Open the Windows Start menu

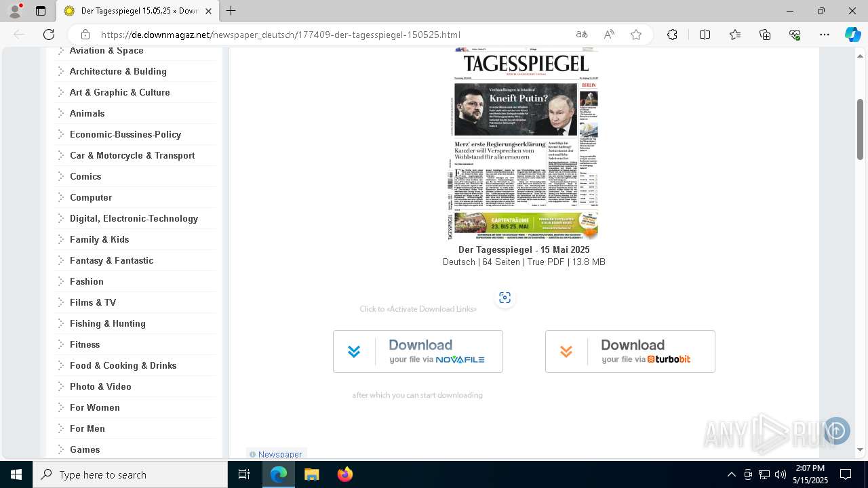(16, 474)
